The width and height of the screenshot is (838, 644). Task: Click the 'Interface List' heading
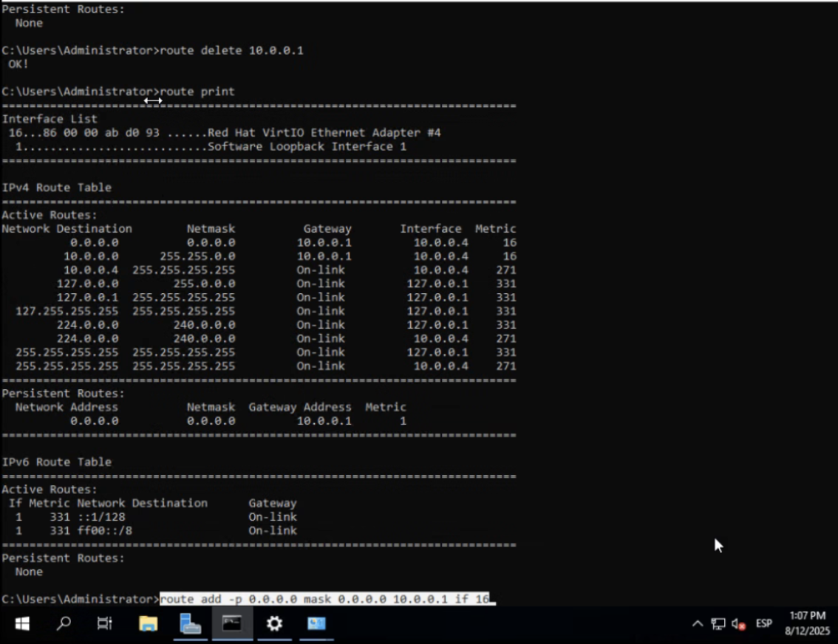tap(50, 119)
